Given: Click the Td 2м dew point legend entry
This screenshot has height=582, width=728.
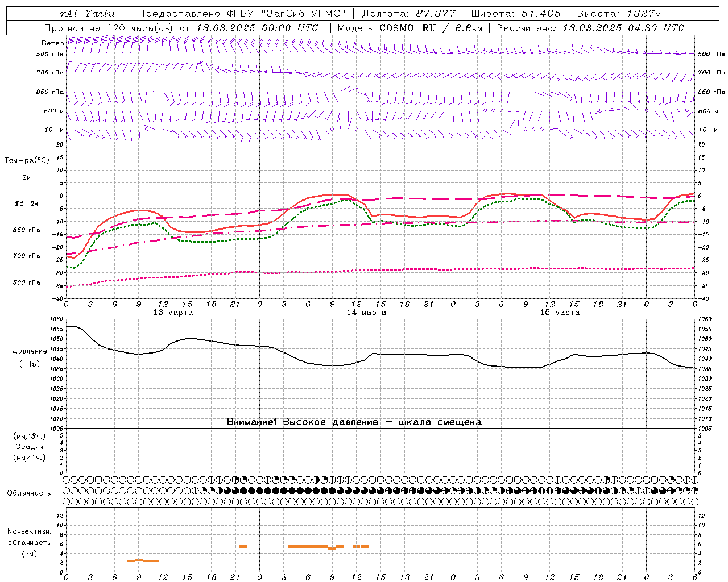Looking at the screenshot, I should click(27, 203).
